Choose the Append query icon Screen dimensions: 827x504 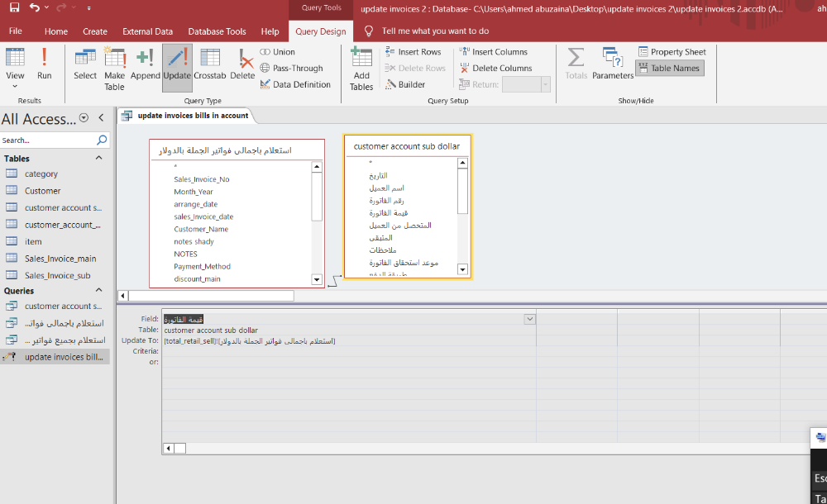click(x=145, y=64)
